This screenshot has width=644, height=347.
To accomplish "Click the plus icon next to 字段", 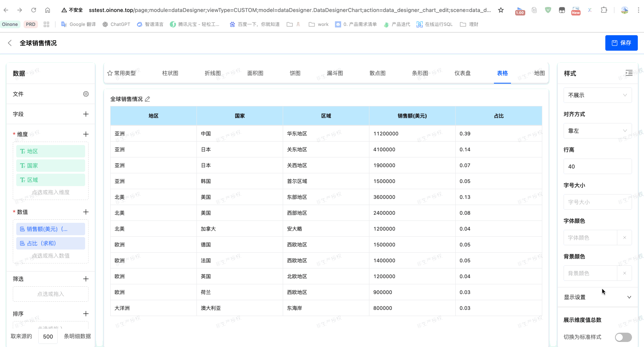I will [86, 114].
